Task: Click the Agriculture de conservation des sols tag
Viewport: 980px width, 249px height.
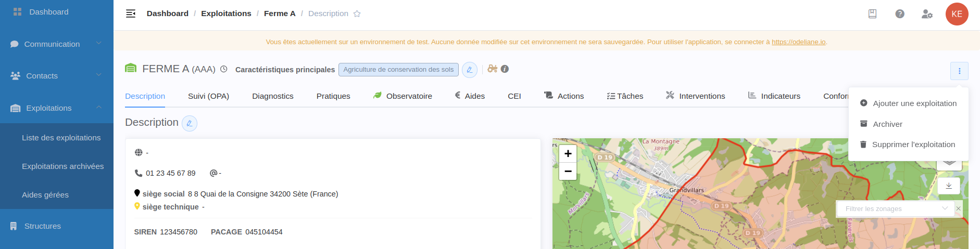Action: pos(398,70)
